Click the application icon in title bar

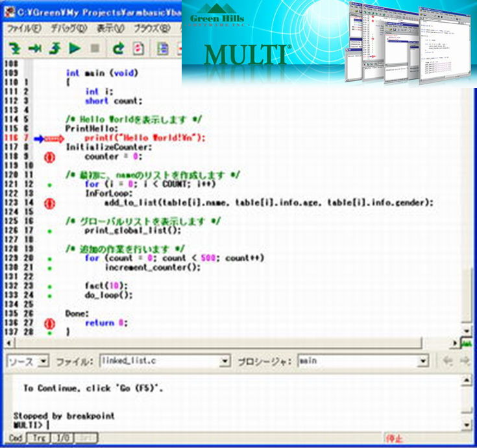(10, 12)
